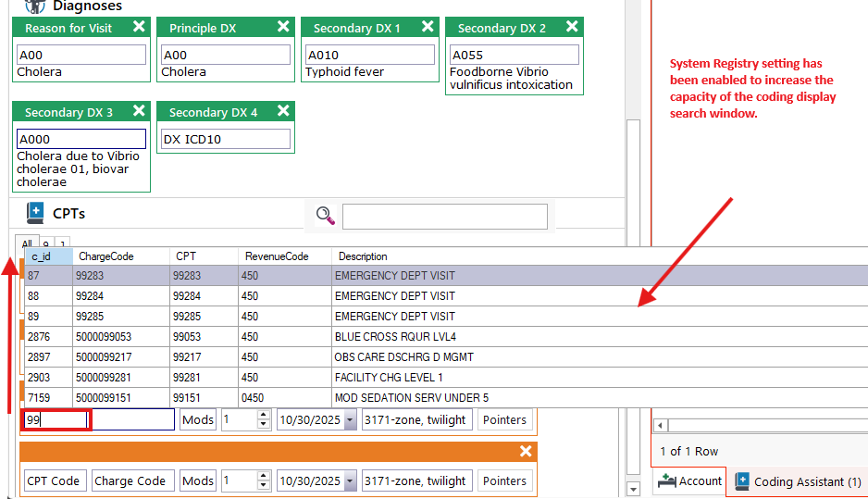Expand date picker in the blank CPT row
This screenshot has height=499, width=868.
(x=350, y=481)
